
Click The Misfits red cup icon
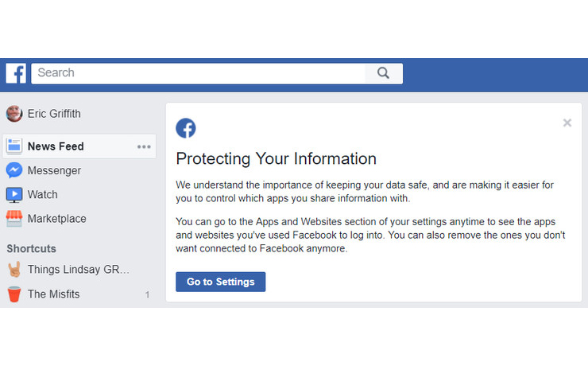(x=14, y=294)
